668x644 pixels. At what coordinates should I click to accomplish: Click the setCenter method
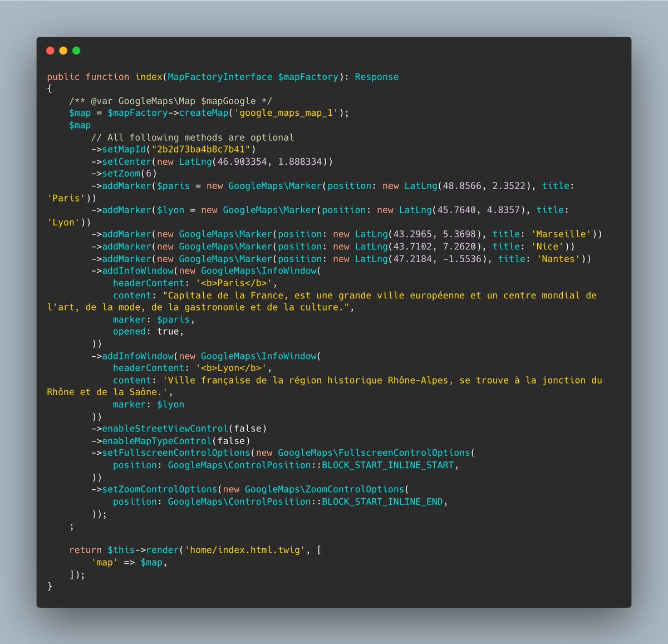127,161
